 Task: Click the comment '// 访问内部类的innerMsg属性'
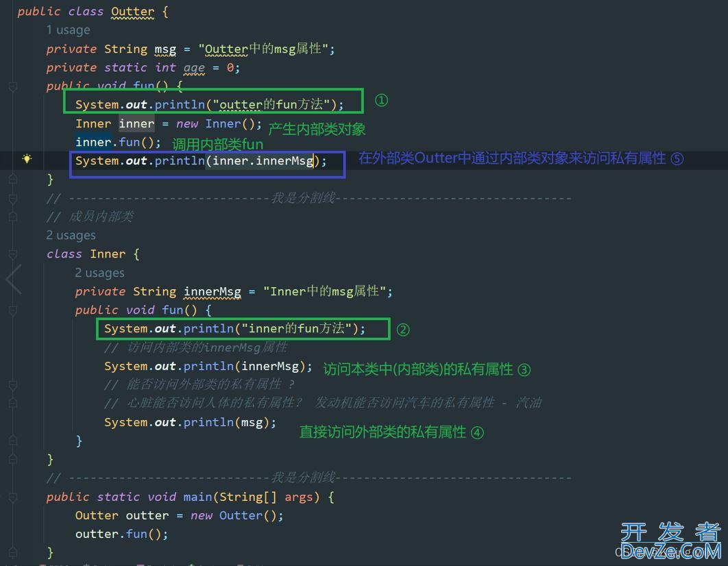pyautogui.click(x=196, y=347)
